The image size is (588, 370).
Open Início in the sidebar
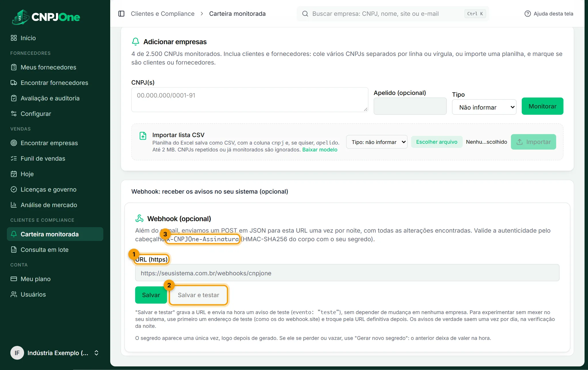pos(28,38)
